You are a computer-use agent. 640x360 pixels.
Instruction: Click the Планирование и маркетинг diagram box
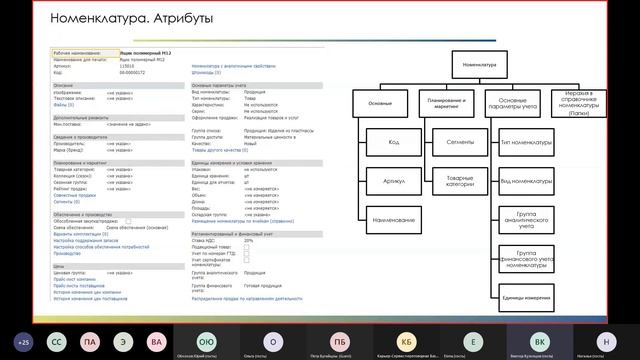pos(447,104)
